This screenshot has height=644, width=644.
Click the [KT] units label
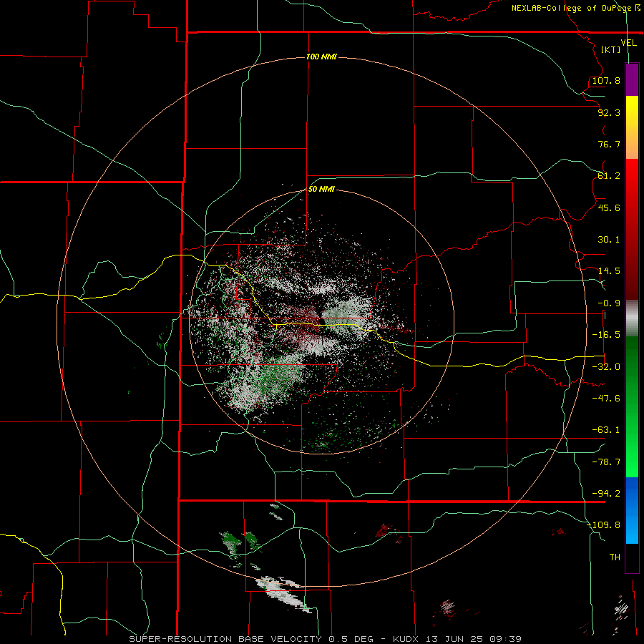coord(611,49)
